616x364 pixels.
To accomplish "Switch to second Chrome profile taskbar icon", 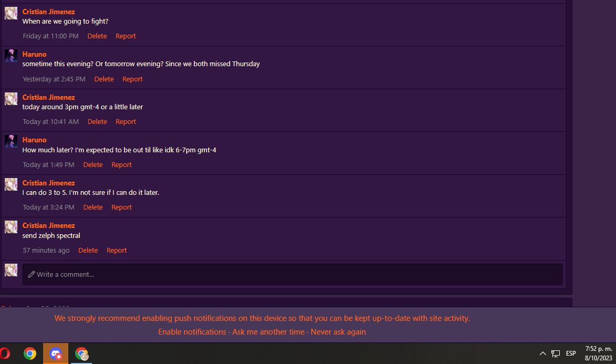I will pos(81,353).
